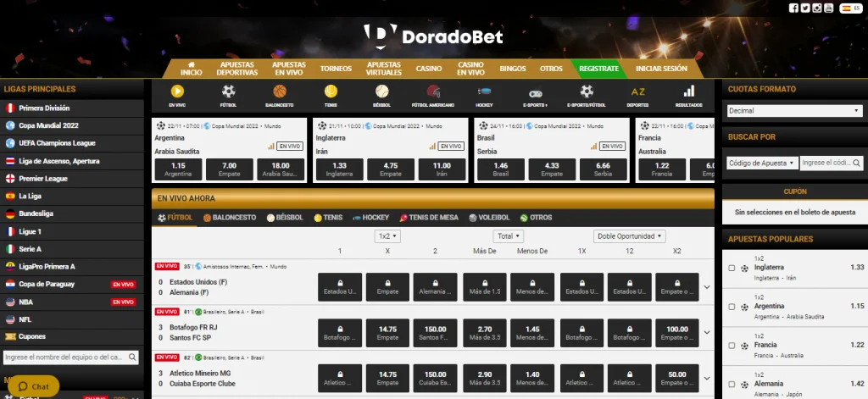Open Apuestas Deportivas menu item
Screen dimensions: 868x399
click(x=237, y=69)
